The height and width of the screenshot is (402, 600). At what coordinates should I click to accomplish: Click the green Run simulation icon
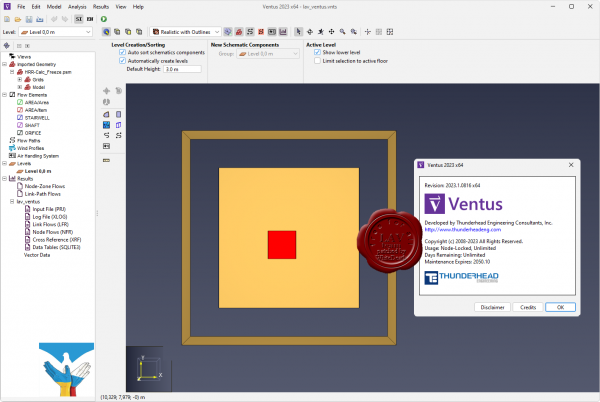pos(104,19)
